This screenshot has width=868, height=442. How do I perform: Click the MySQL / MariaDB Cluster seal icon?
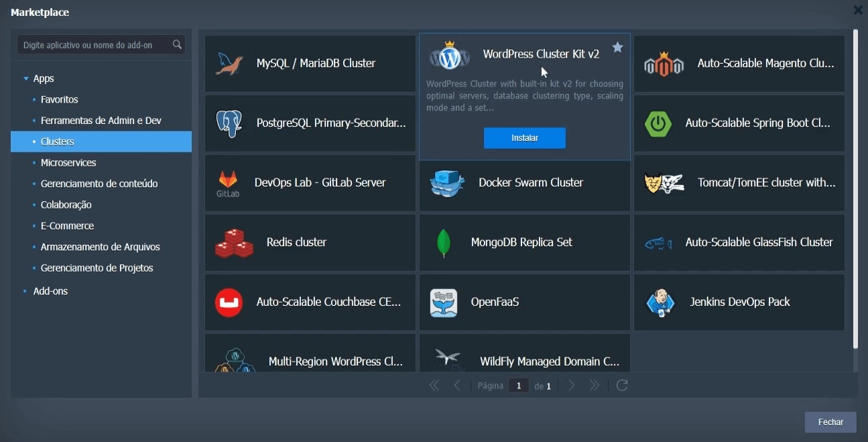229,64
